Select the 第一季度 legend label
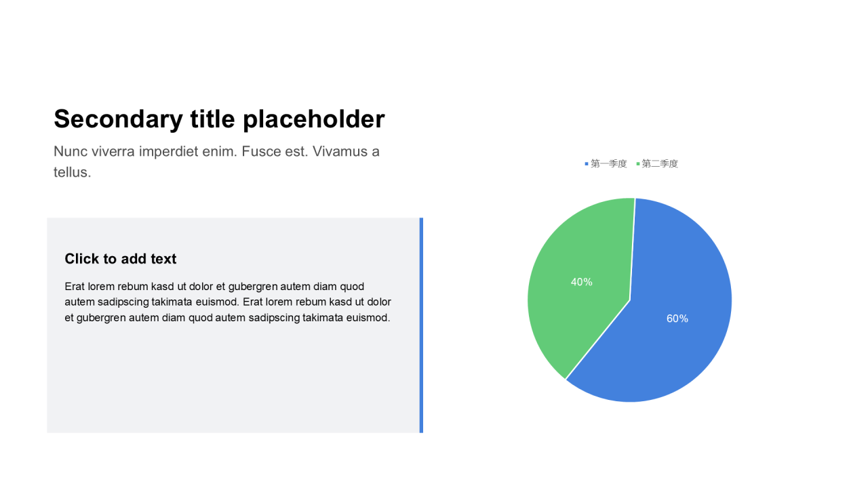Screen dimensions: 868x488 [x=608, y=164]
